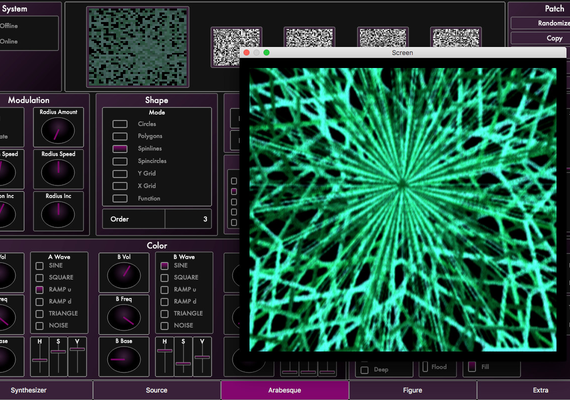Image resolution: width=570 pixels, height=400 pixels.
Task: Click the B color H slider
Action: coord(165,351)
